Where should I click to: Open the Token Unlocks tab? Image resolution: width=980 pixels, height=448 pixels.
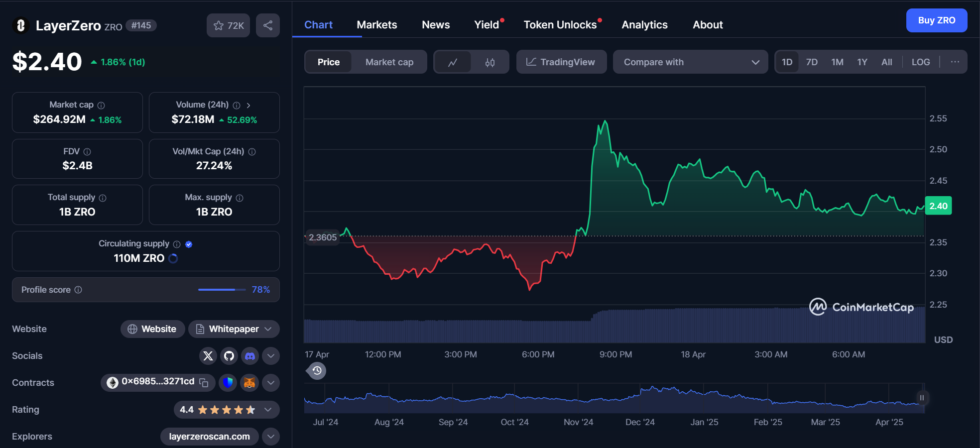(560, 25)
